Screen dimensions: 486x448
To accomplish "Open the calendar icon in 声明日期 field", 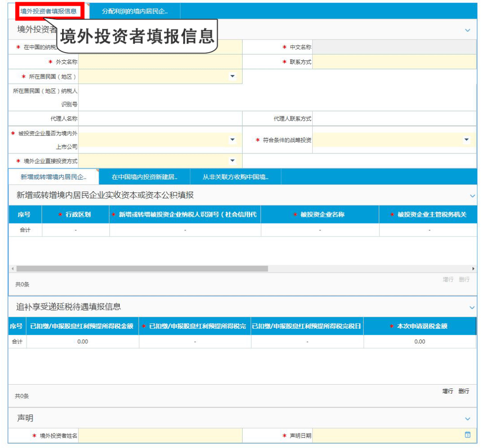I will [x=468, y=435].
